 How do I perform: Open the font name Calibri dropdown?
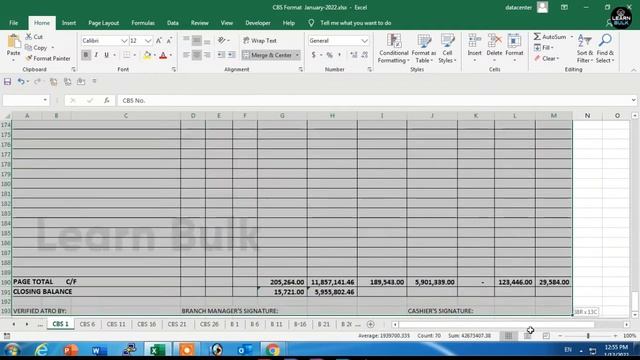click(x=124, y=41)
